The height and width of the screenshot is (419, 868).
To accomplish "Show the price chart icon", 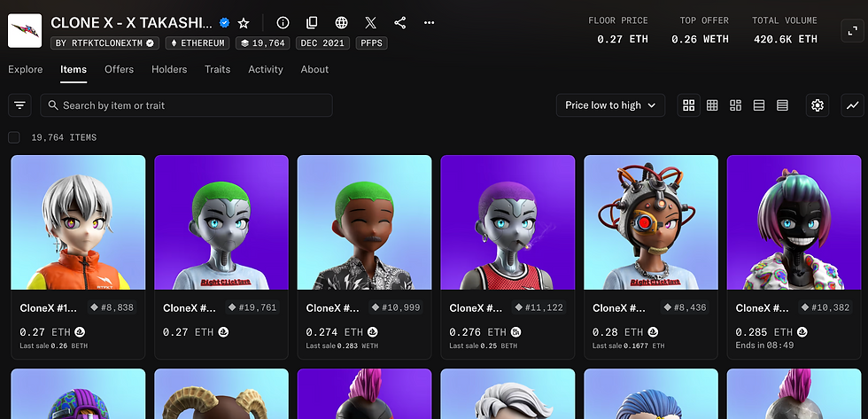I will click(x=852, y=105).
